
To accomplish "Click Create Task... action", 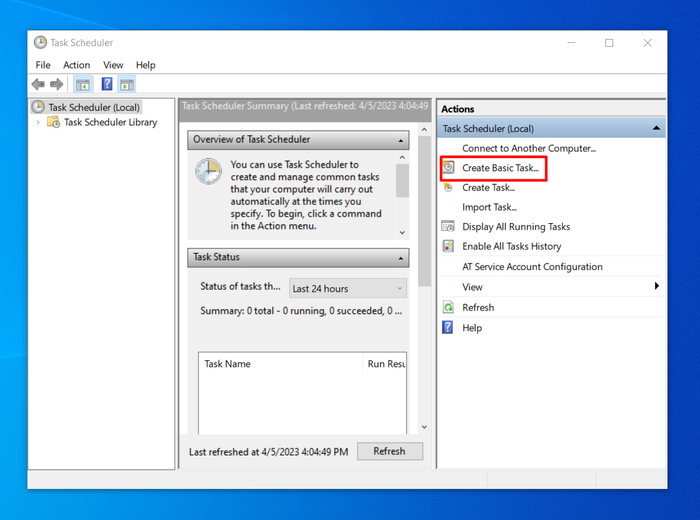I will tap(488, 187).
